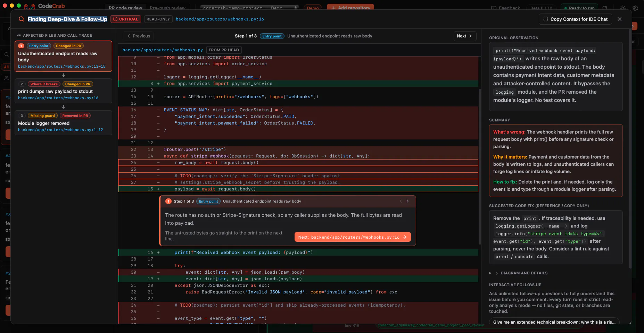644x333 pixels.
Task: Click the orange step 1 circle in the inline card
Action: point(168,201)
